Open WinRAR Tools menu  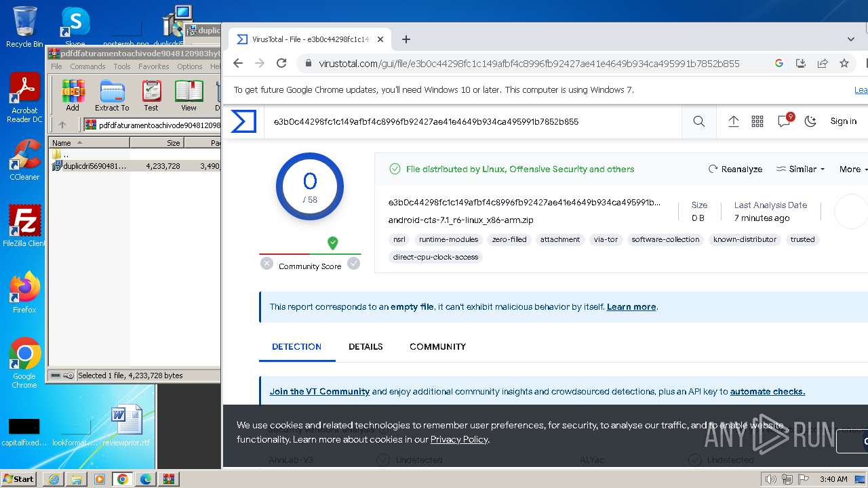tap(122, 66)
